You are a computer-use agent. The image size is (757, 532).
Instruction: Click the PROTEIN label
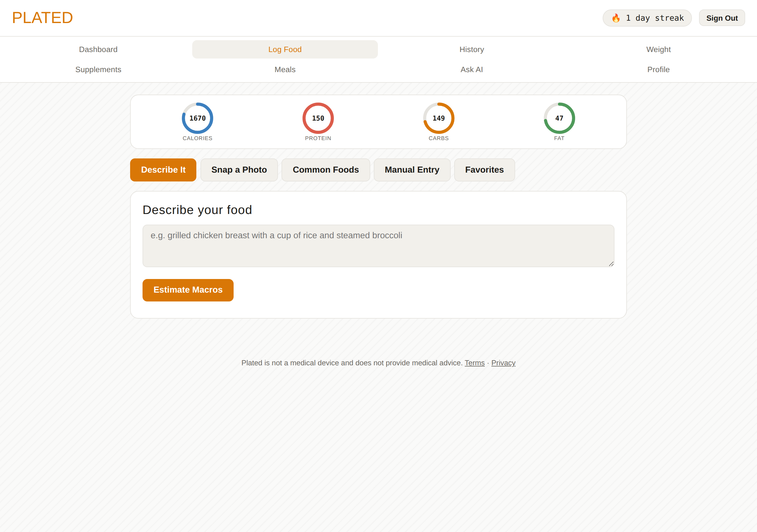(318, 138)
